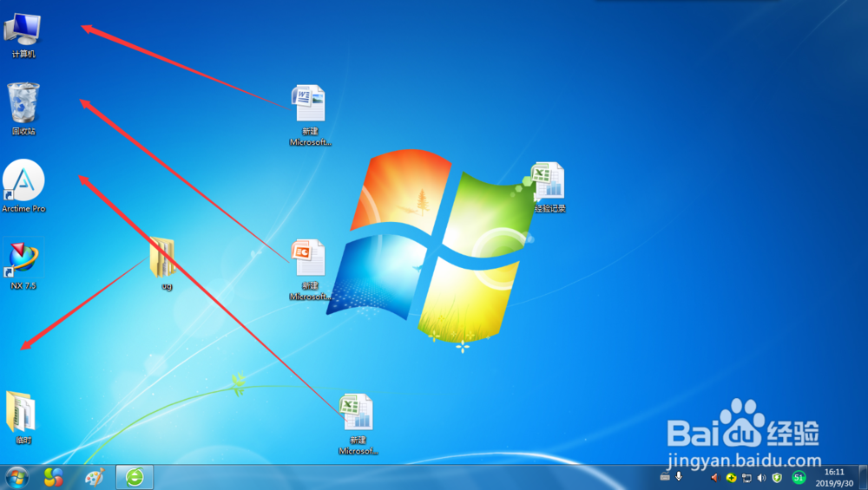Open the four-color pinwheel taskbar app
Viewport: 868px width, 490px height.
point(54,477)
